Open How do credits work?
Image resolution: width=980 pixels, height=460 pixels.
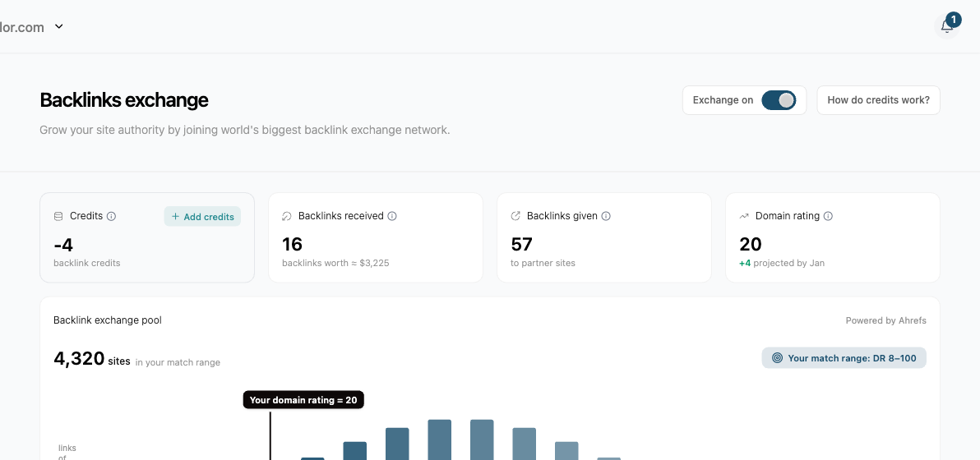(878, 100)
